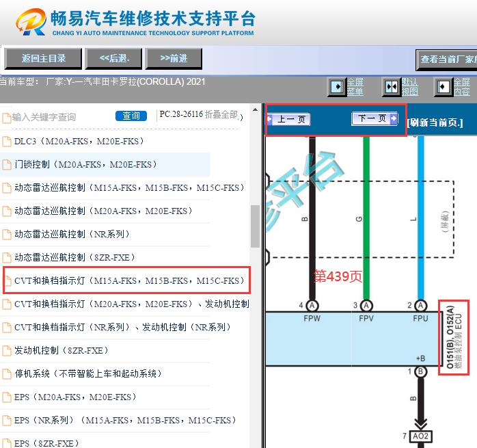The width and height of the screenshot is (477, 448).
Task: Click the tree panel scrollbar thumb
Action: click(x=255, y=226)
